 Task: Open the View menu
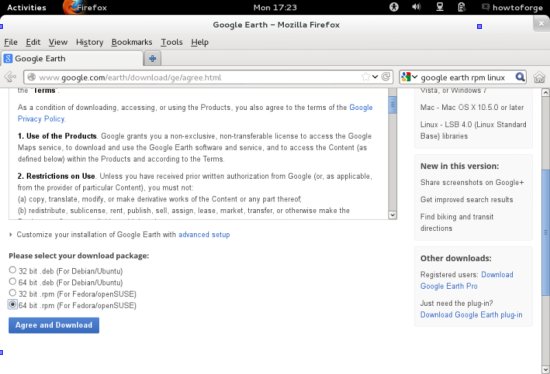point(58,42)
